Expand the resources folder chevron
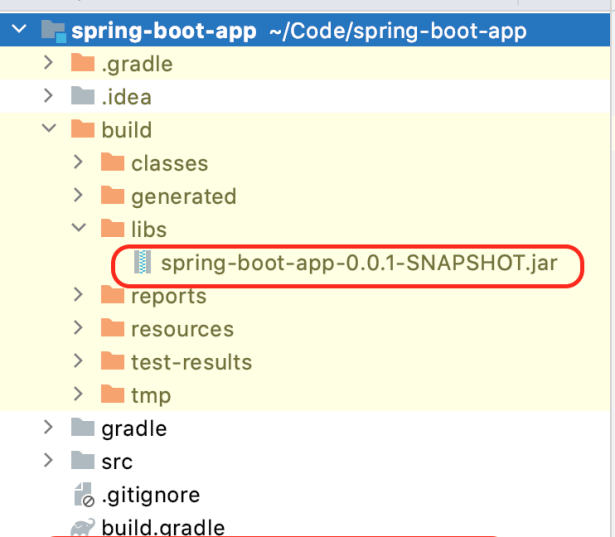The image size is (615, 537). pos(78,328)
